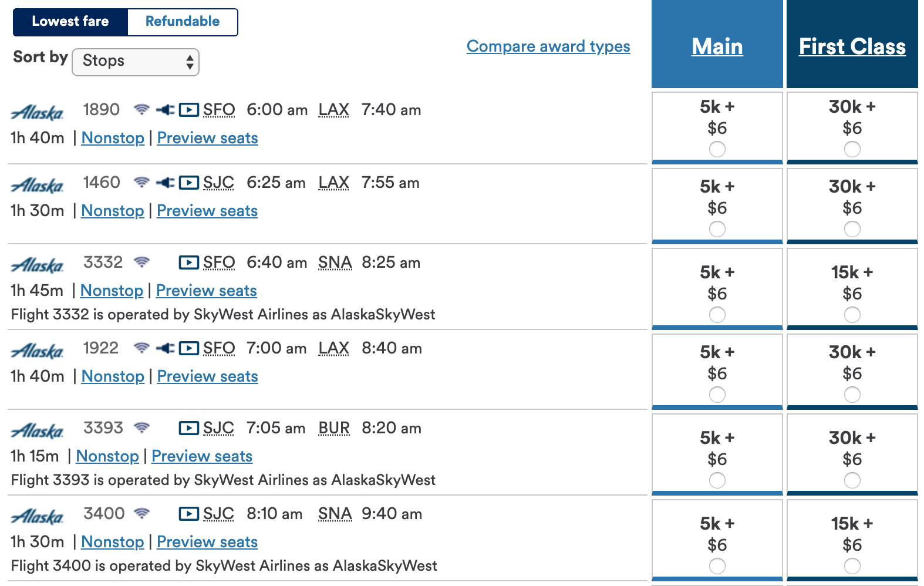This screenshot has height=586, width=924.
Task: Click the Wi-Fi icon for flight 1922
Action: click(141, 348)
